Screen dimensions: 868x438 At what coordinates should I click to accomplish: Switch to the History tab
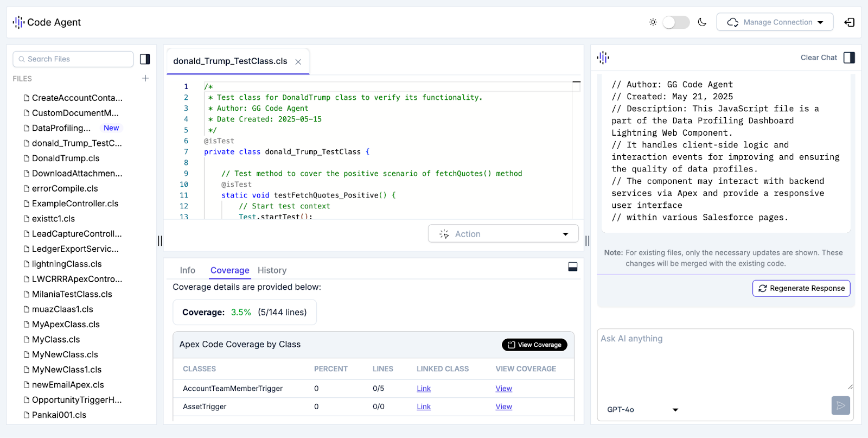[272, 270]
